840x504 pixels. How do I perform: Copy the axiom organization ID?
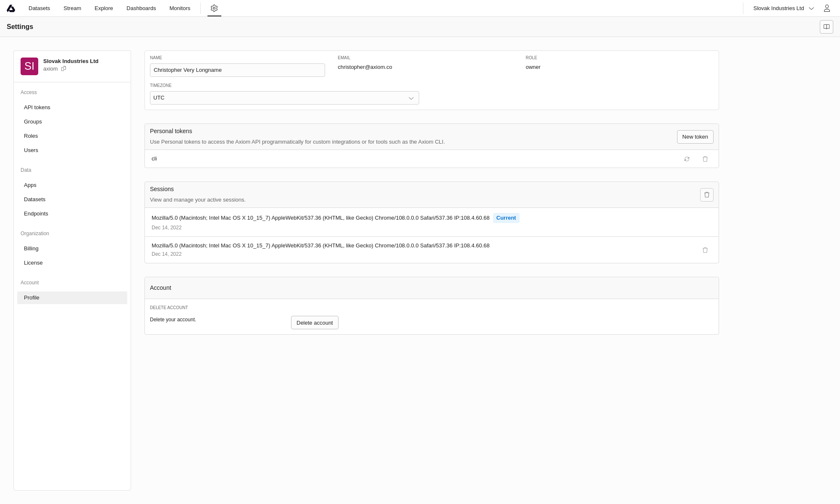tap(64, 69)
